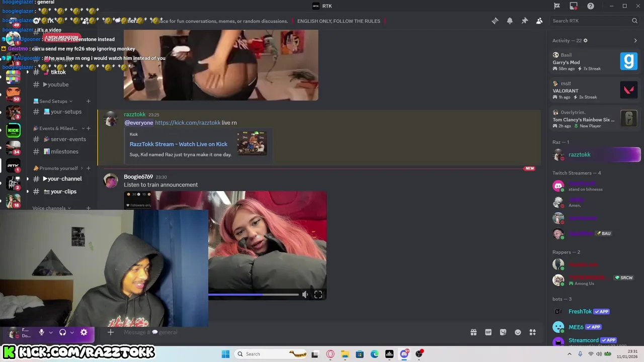Open notification settings bell icon

point(510,21)
